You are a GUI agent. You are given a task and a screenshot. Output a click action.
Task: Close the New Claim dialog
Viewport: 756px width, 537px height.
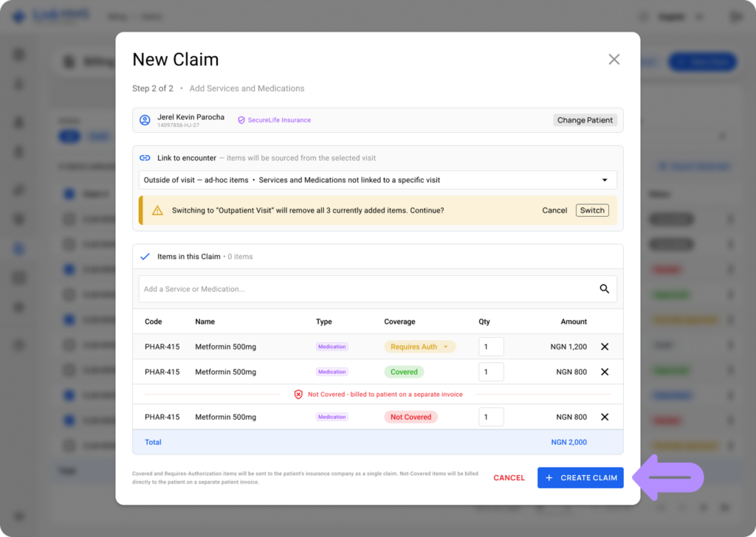coord(614,59)
